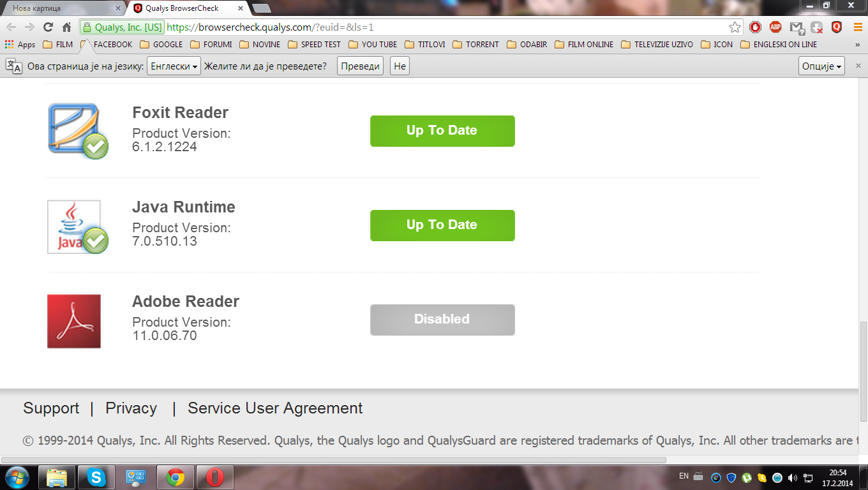Open the ODABIR bookmarks folder
Screen dimensions: 868x490
528,45
